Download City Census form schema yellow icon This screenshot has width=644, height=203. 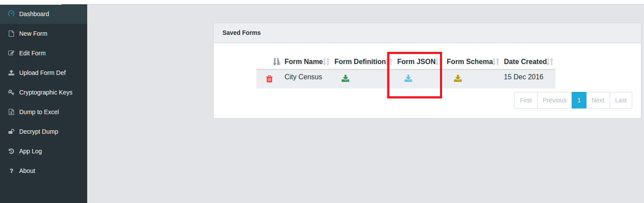pyautogui.click(x=458, y=78)
